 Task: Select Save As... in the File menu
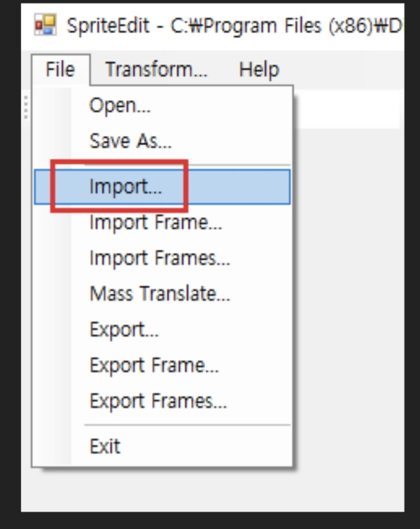(x=130, y=142)
